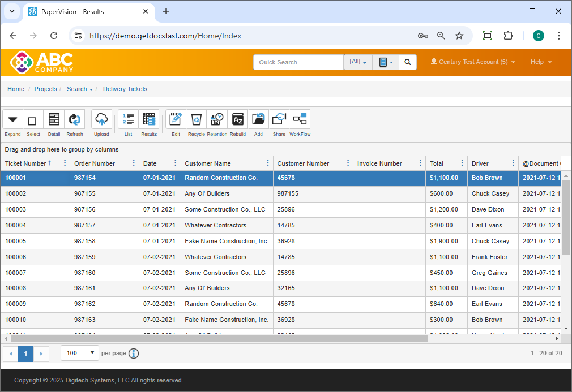The image size is (572, 392).
Task: Click inside the Quick Search field
Action: point(298,62)
